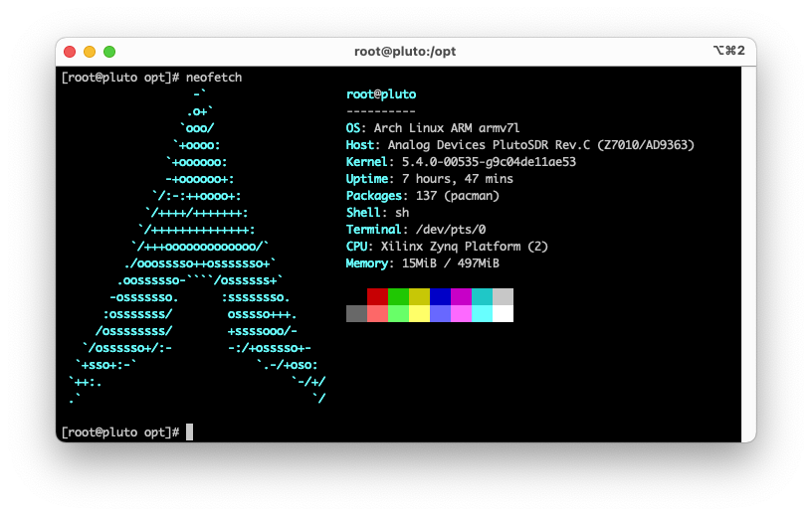The image size is (812, 516).
Task: Click the root@pluto:/opt window title
Action: click(x=405, y=52)
